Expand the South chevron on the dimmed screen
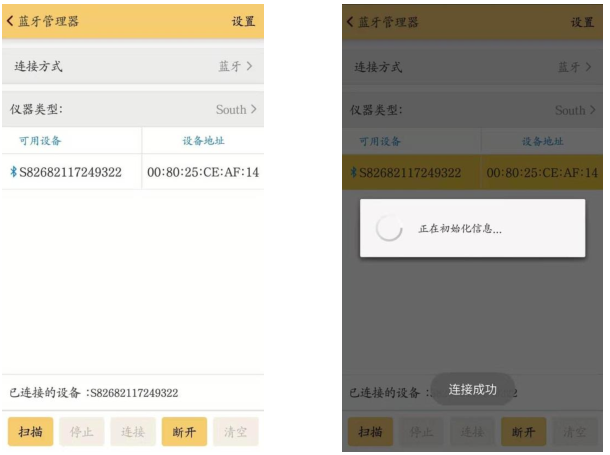Viewport: 610px width, 455px height. (x=592, y=110)
